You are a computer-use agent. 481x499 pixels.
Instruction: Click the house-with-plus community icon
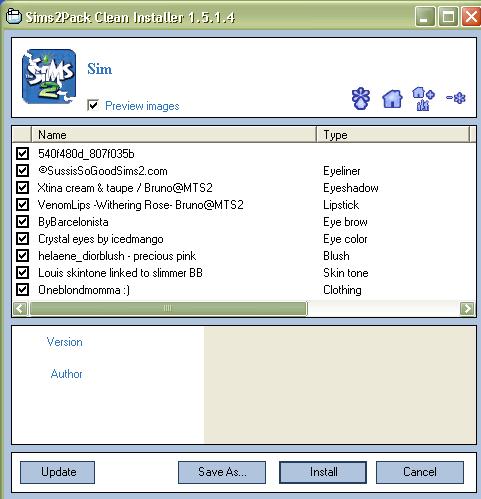click(x=423, y=99)
